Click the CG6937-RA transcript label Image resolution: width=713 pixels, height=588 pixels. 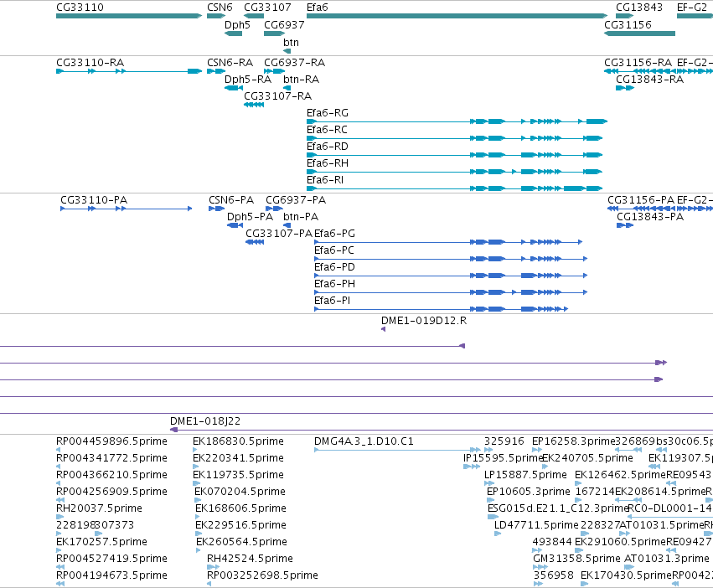[x=295, y=62]
